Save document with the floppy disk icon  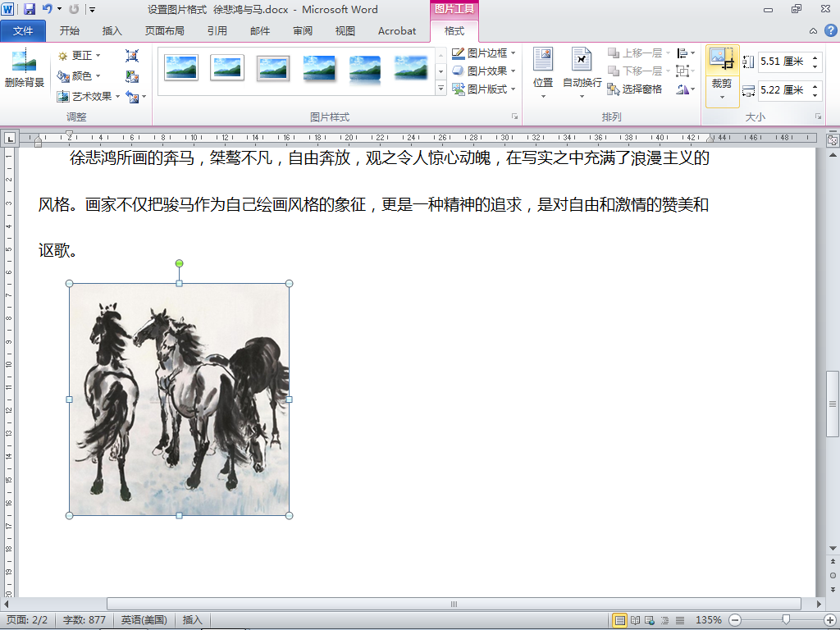pyautogui.click(x=29, y=9)
